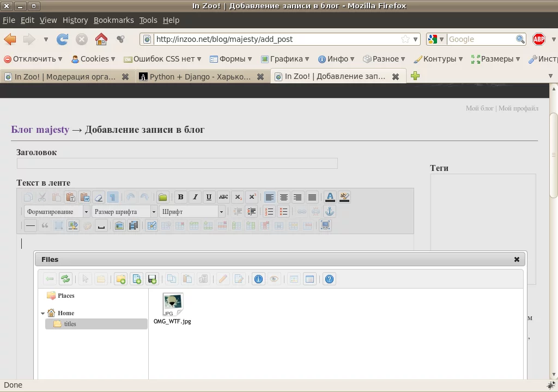The width and height of the screenshot is (558, 392).
Task: Align text left in the editor
Action: pyautogui.click(x=269, y=197)
